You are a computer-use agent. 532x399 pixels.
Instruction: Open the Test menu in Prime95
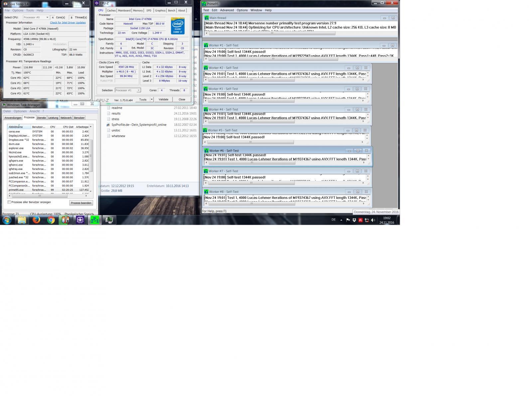(206, 10)
